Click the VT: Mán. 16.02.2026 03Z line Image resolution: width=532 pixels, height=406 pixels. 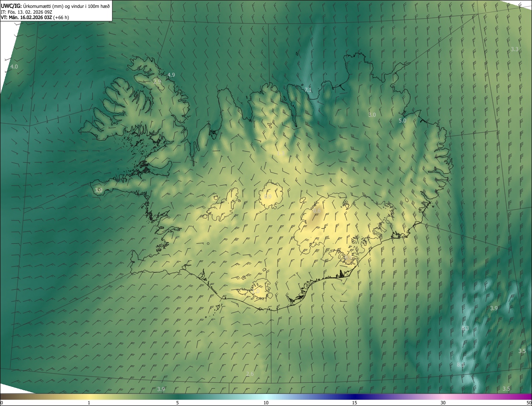tap(27, 17)
